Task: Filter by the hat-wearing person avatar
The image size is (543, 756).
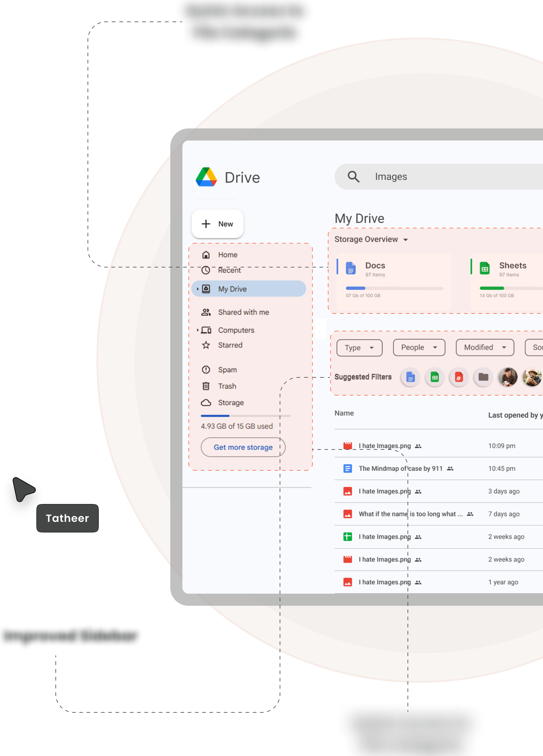Action: click(532, 377)
